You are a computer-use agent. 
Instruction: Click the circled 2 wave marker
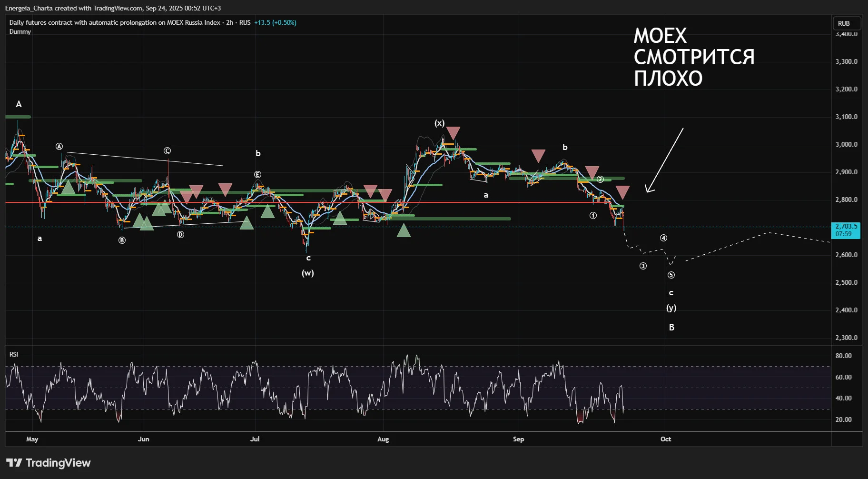(x=600, y=180)
